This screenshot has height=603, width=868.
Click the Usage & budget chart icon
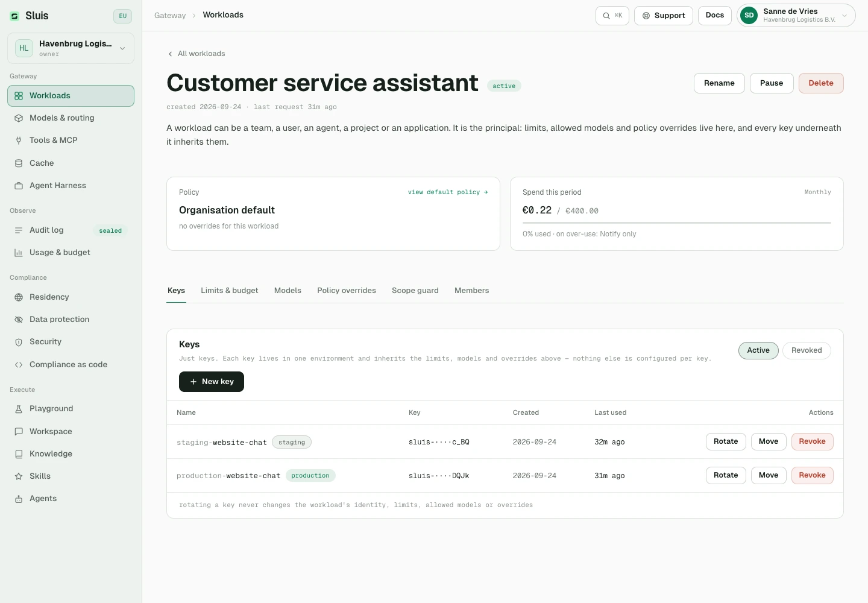(x=19, y=253)
